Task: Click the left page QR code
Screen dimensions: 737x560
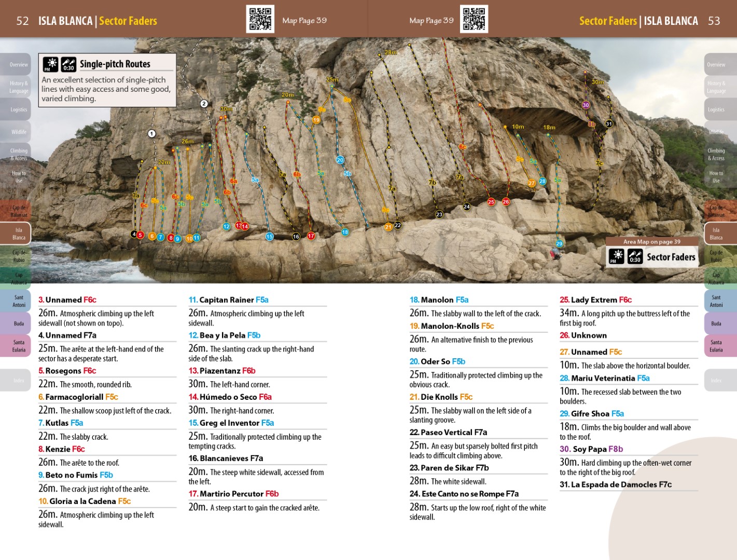Action: pos(260,19)
